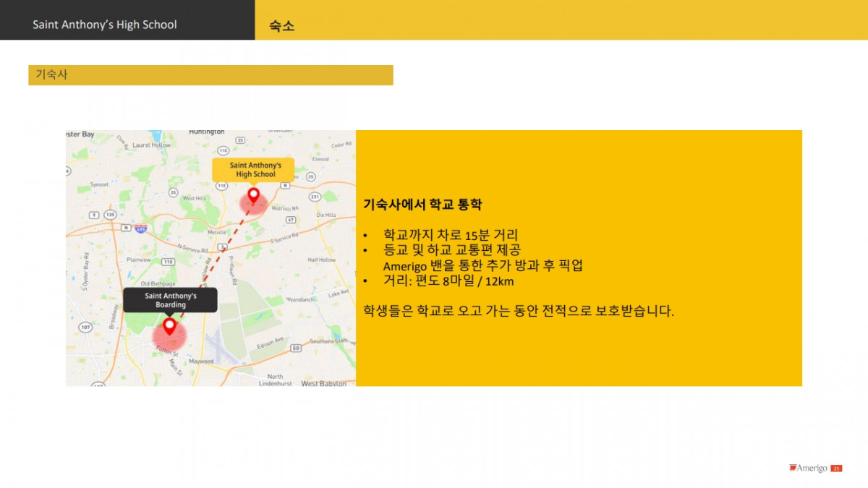
Task: Select the Plainview map label
Action: [140, 260]
